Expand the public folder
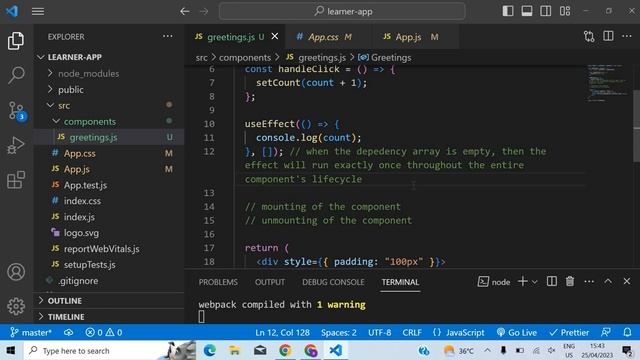 71,89
